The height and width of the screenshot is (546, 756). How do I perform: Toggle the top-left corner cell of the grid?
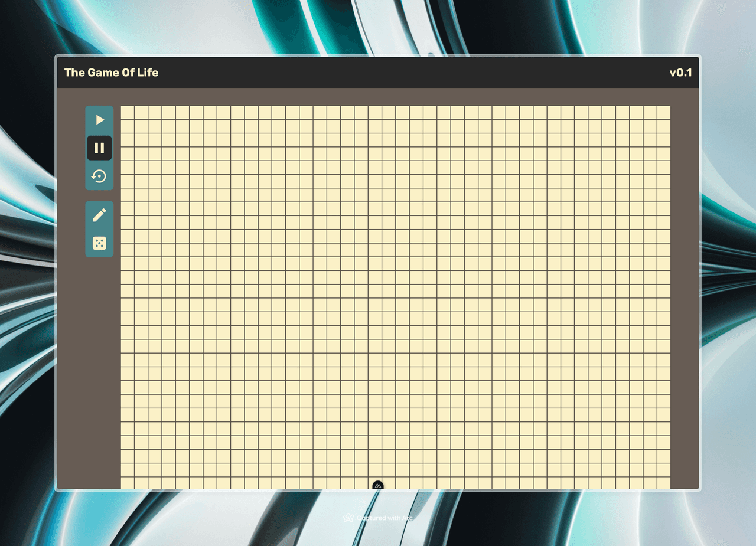[128, 113]
